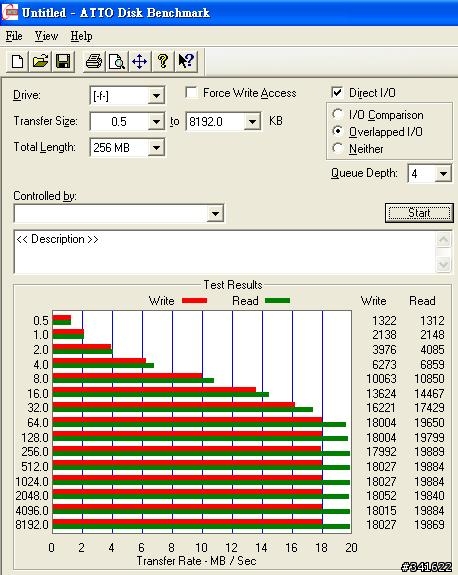
Task: Click the question mark About icon
Action: point(163,61)
